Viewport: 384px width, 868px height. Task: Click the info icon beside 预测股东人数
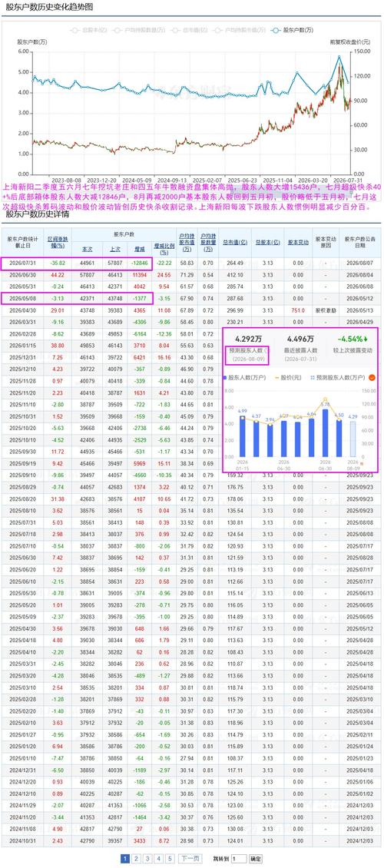[x=267, y=350]
